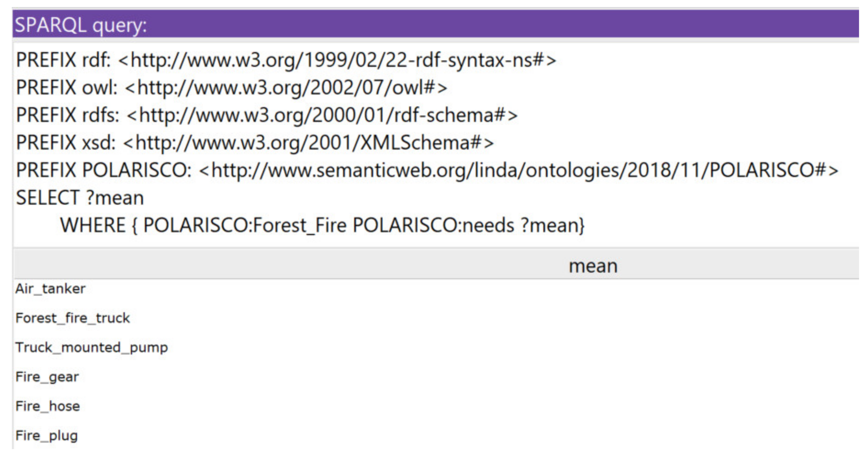Click the PREFIX rdfs declaration line
868x461 pixels.
coord(267,115)
